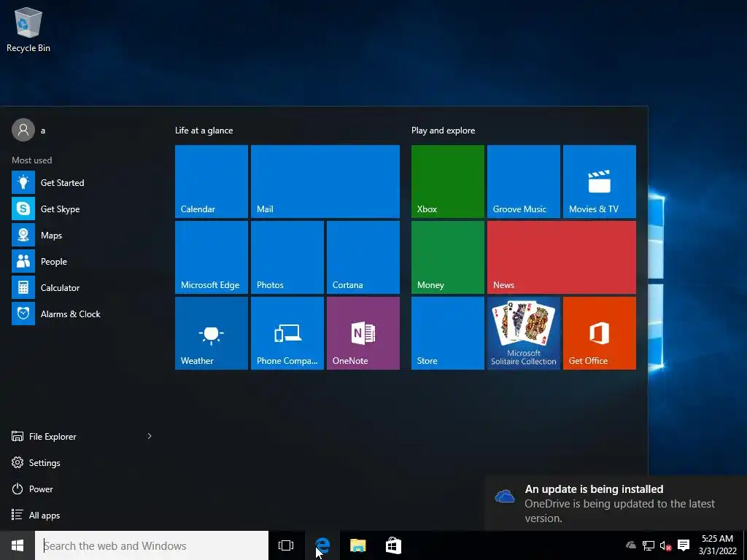
Task: Open File Explorer from the taskbar
Action: coord(357,545)
